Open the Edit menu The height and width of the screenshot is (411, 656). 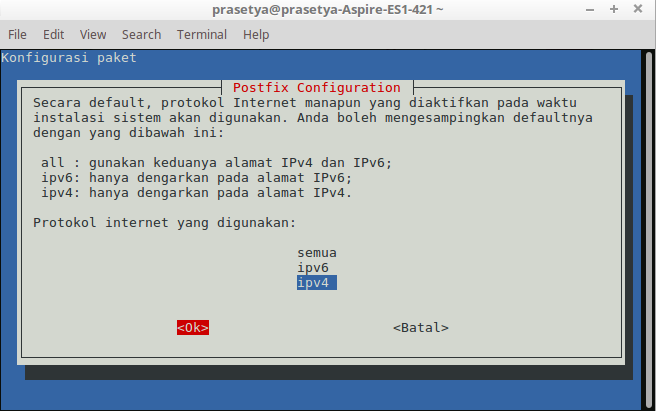tap(53, 34)
